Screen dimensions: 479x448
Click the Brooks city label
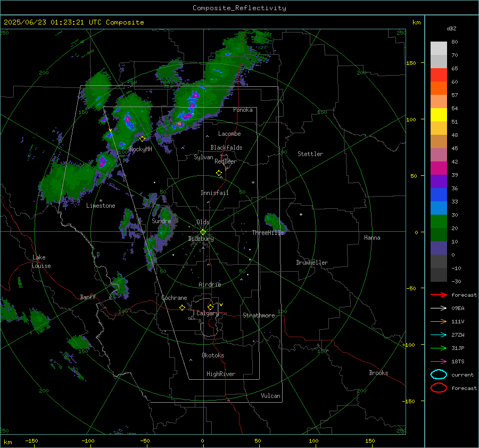click(x=378, y=373)
